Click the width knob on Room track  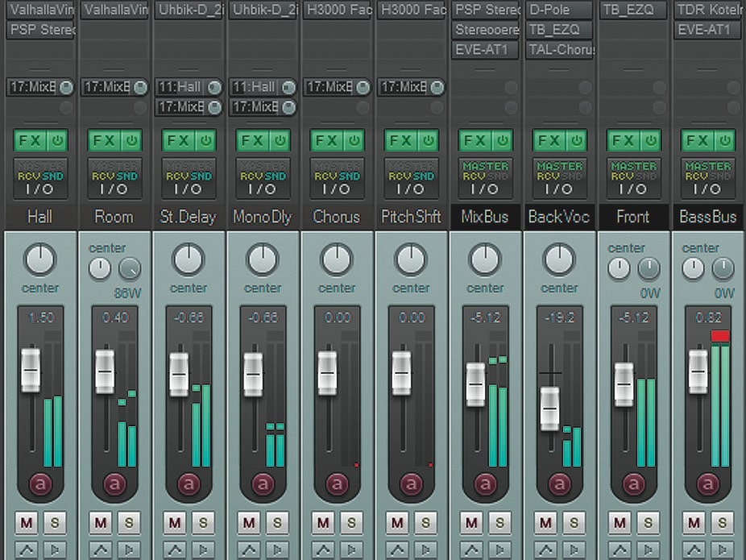[x=130, y=269]
